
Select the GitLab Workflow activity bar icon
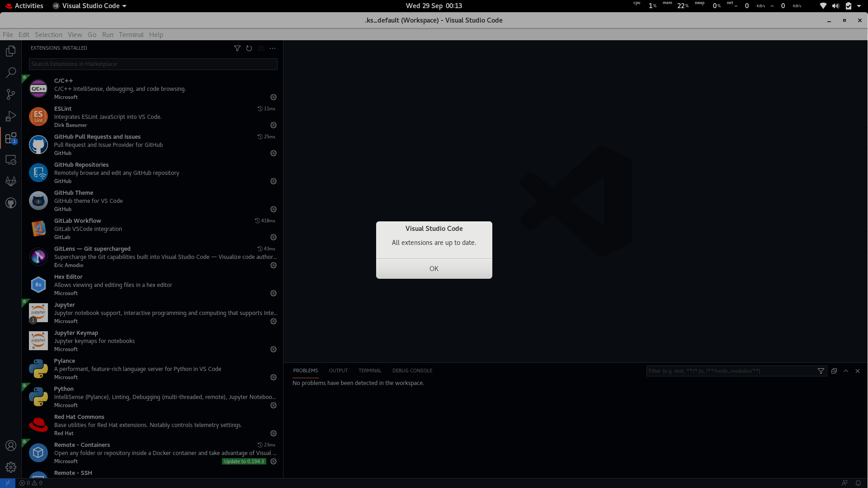coord(10,181)
